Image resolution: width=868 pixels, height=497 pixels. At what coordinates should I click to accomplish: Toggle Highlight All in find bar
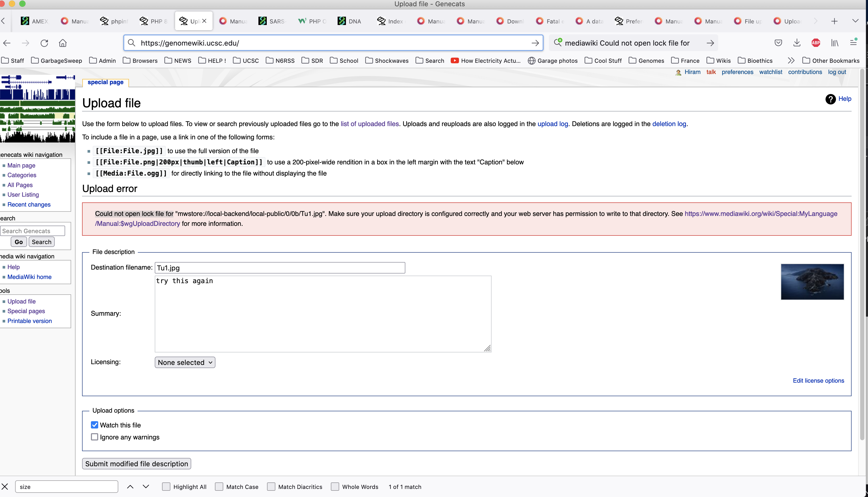[x=166, y=486]
